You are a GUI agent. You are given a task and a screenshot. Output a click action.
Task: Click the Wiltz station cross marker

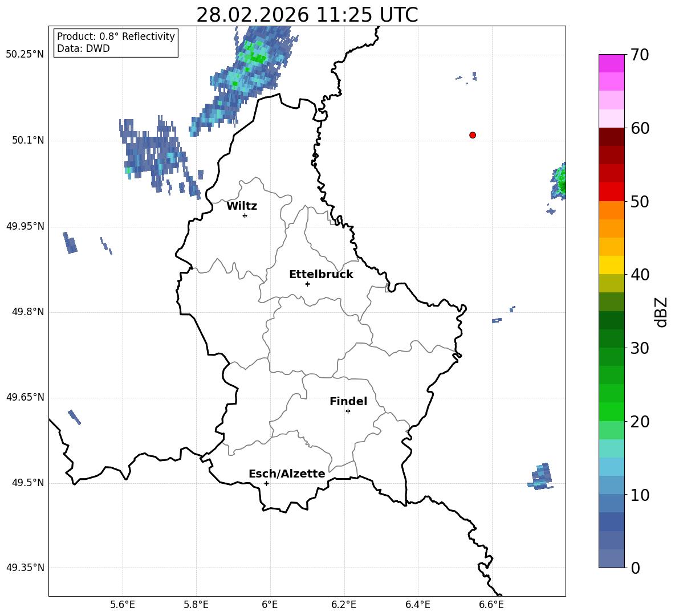pos(245,215)
